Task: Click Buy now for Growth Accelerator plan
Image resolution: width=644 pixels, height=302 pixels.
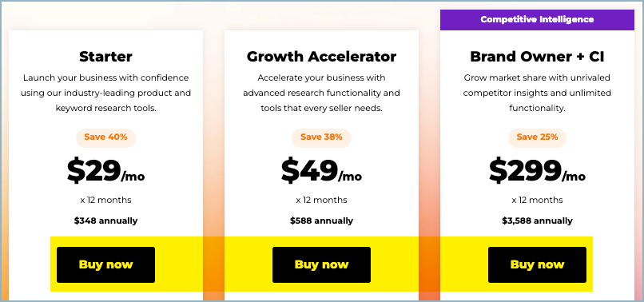Action: tap(321, 264)
